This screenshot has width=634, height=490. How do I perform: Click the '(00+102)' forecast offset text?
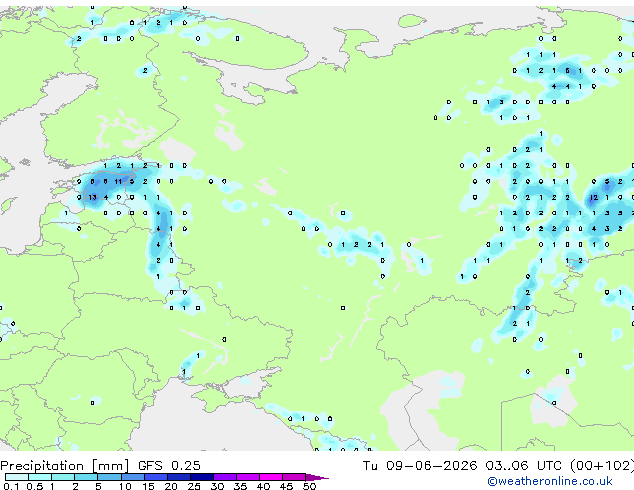tap(602, 466)
